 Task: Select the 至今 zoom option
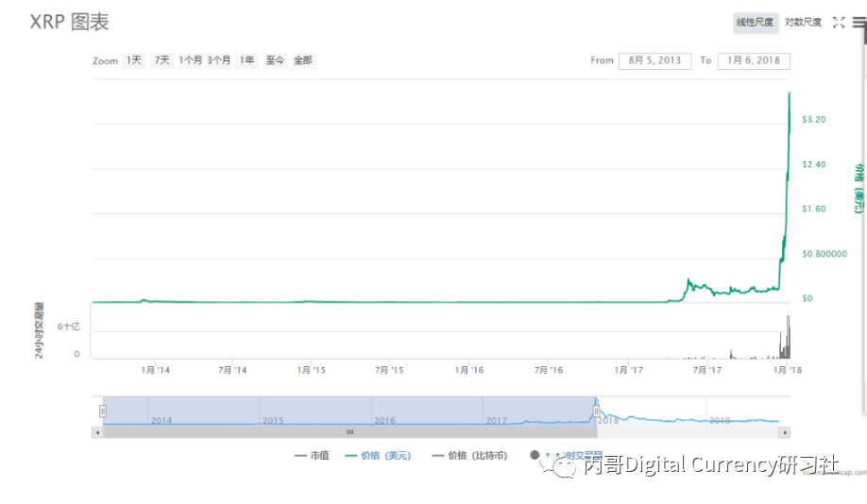click(x=275, y=60)
